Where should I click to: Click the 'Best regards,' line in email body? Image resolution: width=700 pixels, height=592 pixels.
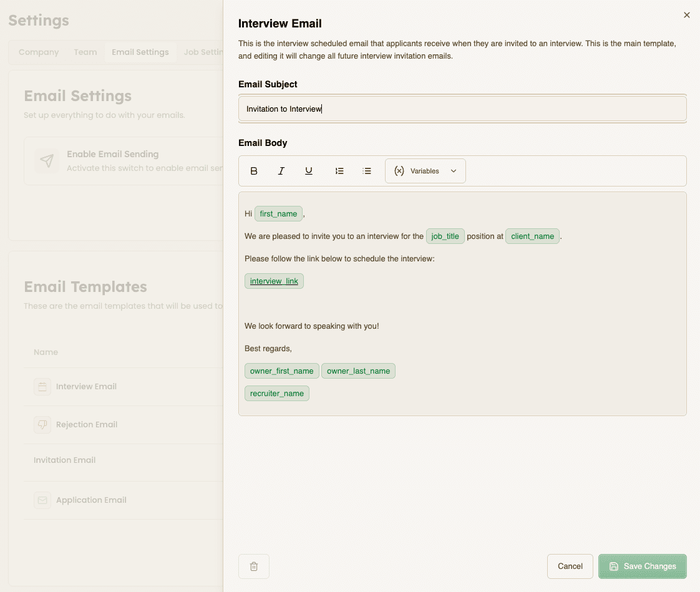[268, 348]
